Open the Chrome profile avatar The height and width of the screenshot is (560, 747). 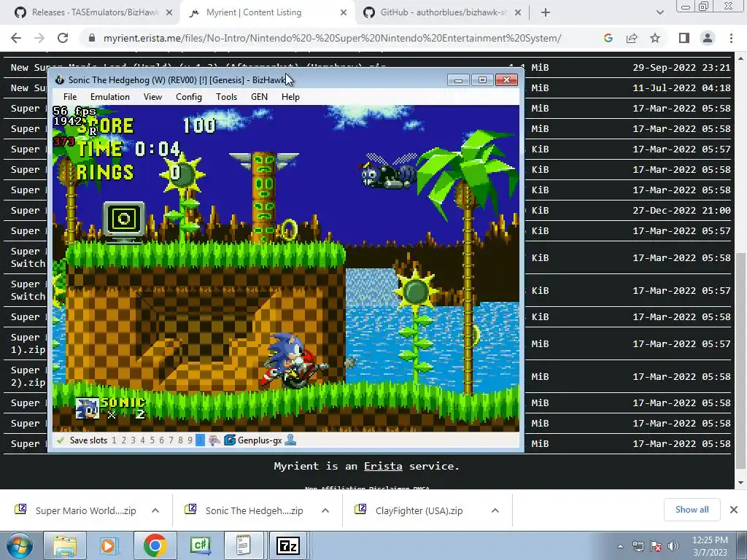tap(708, 38)
